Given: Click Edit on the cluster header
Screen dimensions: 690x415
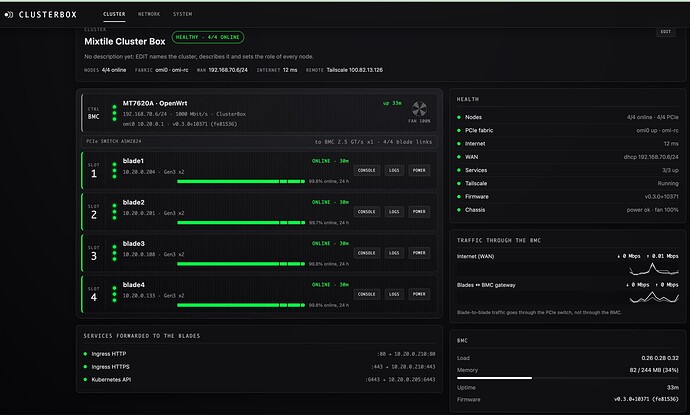Looking at the screenshot, I should (666, 32).
